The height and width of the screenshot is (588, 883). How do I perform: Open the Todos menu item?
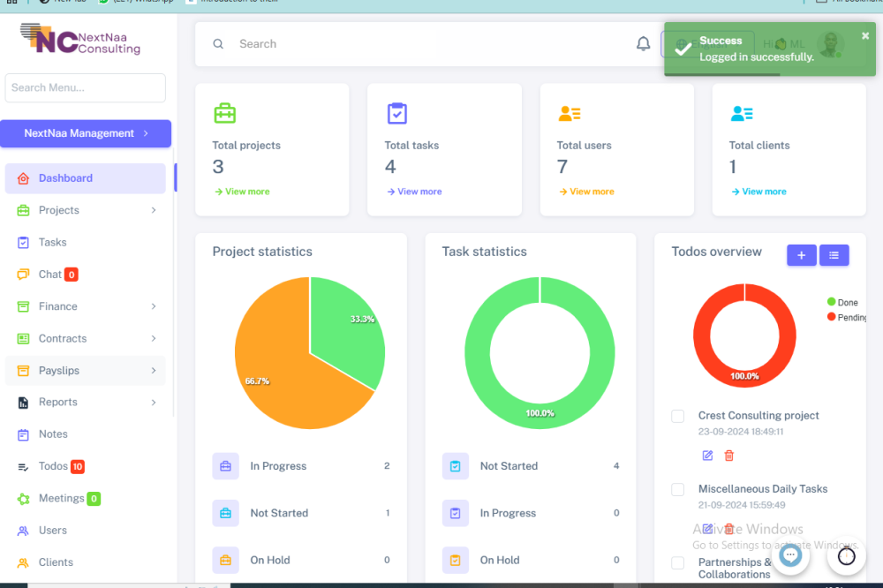[x=86, y=467]
